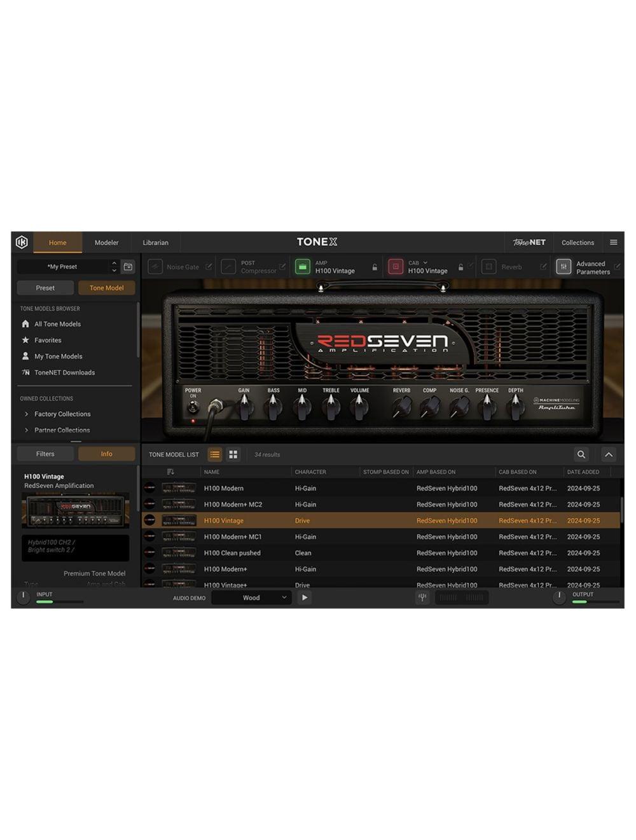Screen dimensions: 636x840
Task: Toggle the Noise Gate power button
Action: (x=155, y=267)
